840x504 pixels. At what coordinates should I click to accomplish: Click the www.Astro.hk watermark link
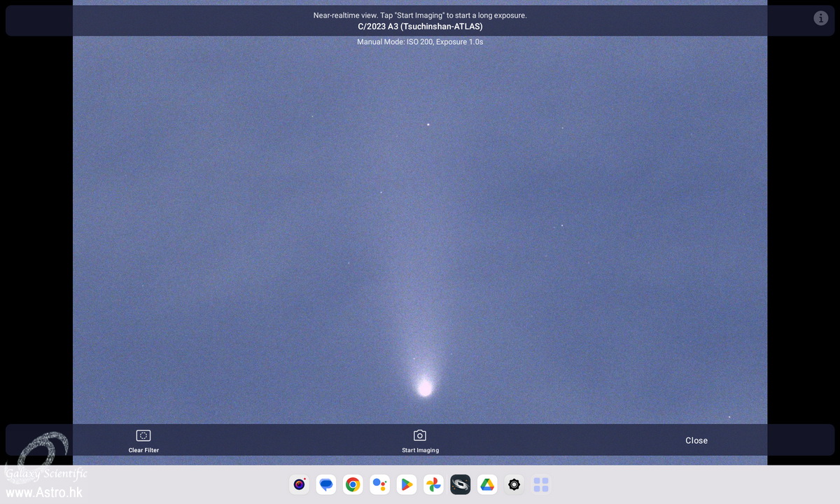coord(43,493)
